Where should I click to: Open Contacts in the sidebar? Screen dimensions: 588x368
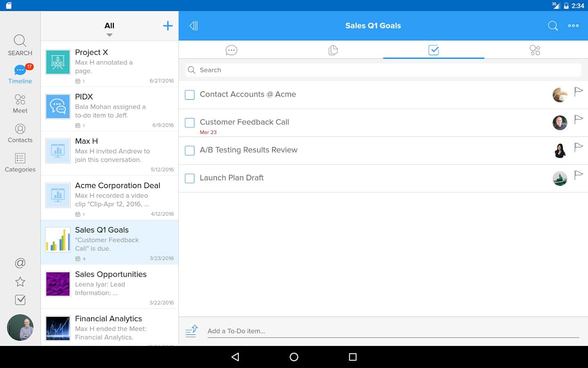[20, 133]
